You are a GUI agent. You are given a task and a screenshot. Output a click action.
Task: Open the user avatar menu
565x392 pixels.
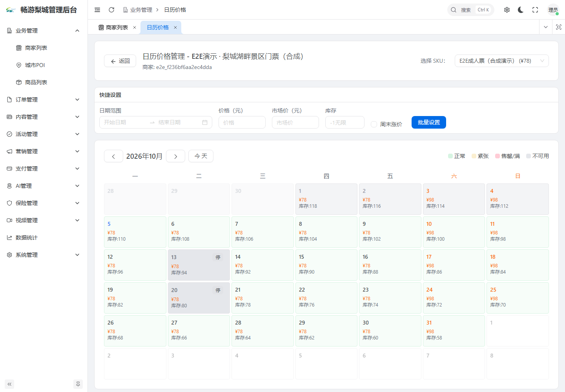[553, 10]
